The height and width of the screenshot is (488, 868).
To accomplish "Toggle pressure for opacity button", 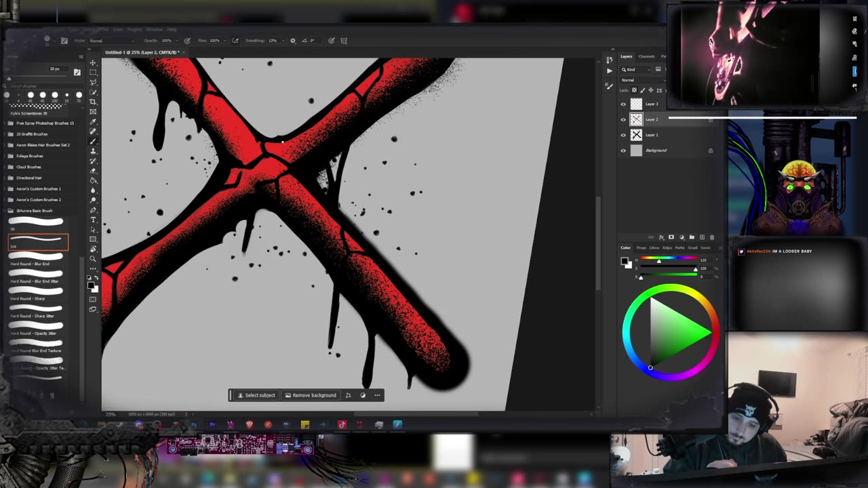I will (187, 41).
